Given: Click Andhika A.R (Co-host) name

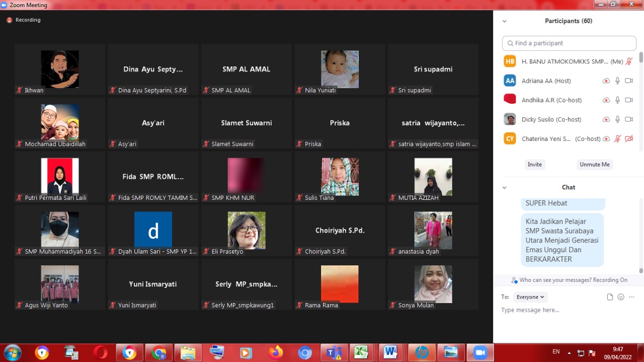Looking at the screenshot, I should click(x=551, y=100).
